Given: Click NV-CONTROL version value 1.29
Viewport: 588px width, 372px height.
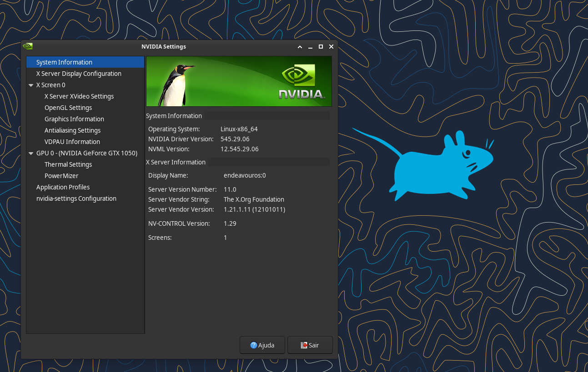Looking at the screenshot, I should pos(230,223).
